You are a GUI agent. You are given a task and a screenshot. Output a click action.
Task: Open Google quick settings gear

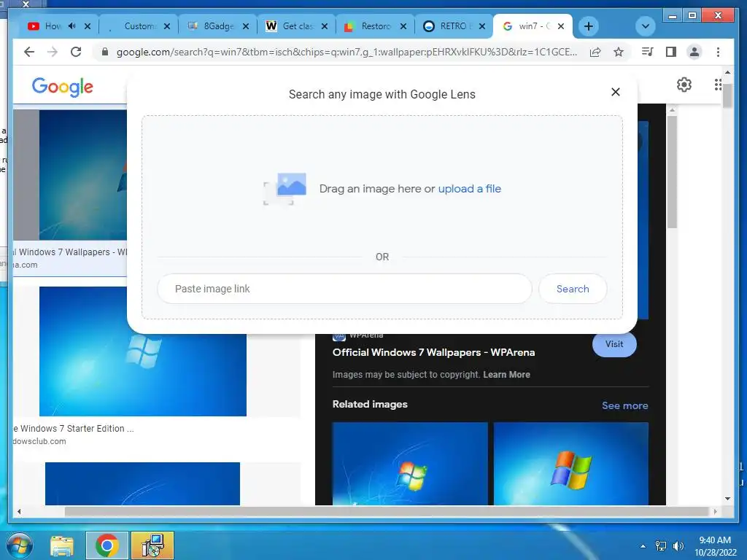click(684, 85)
